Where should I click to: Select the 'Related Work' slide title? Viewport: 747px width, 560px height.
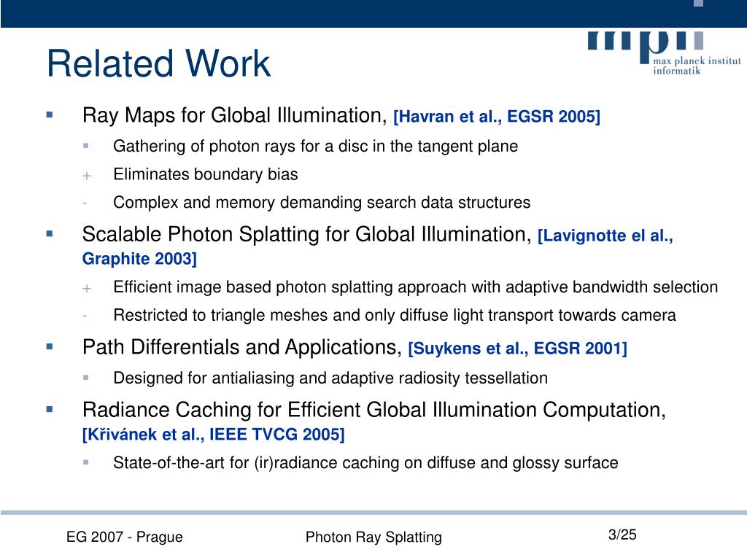(x=158, y=63)
